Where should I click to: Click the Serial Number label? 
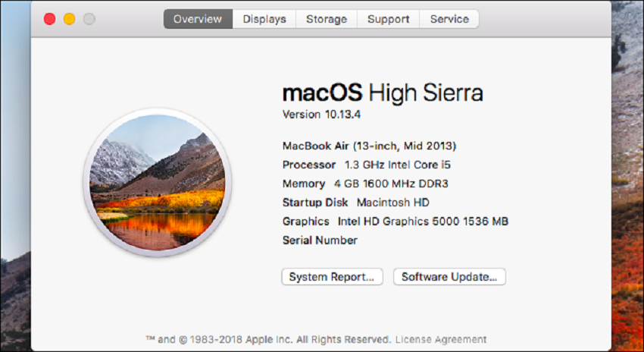[320, 240]
